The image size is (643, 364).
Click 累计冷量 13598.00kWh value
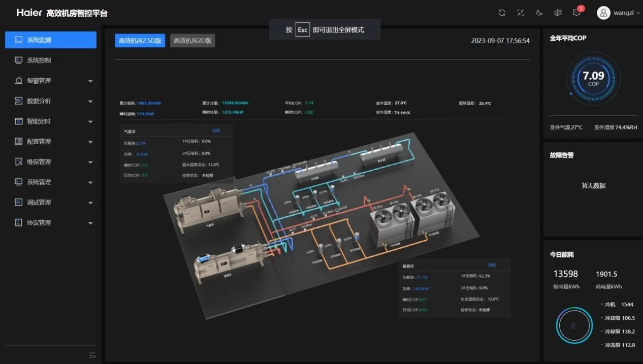(x=225, y=103)
